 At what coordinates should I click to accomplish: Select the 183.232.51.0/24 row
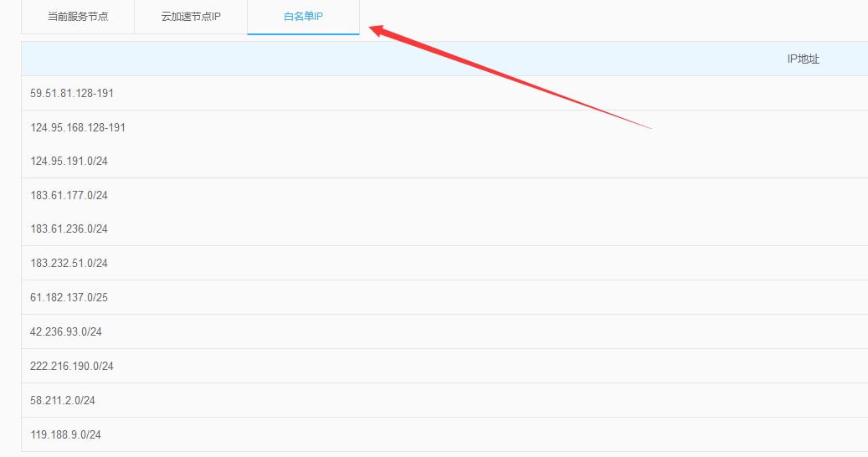point(69,263)
